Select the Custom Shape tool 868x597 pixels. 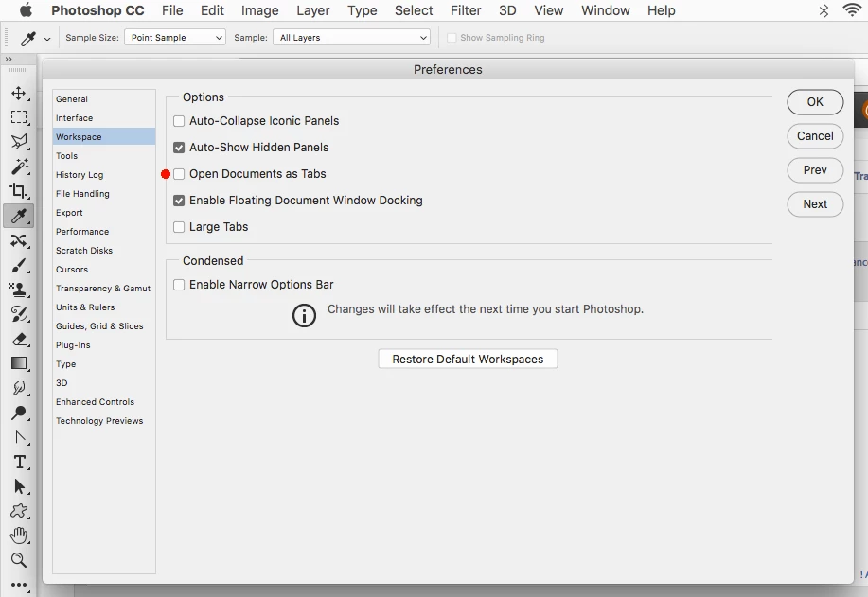(18, 511)
